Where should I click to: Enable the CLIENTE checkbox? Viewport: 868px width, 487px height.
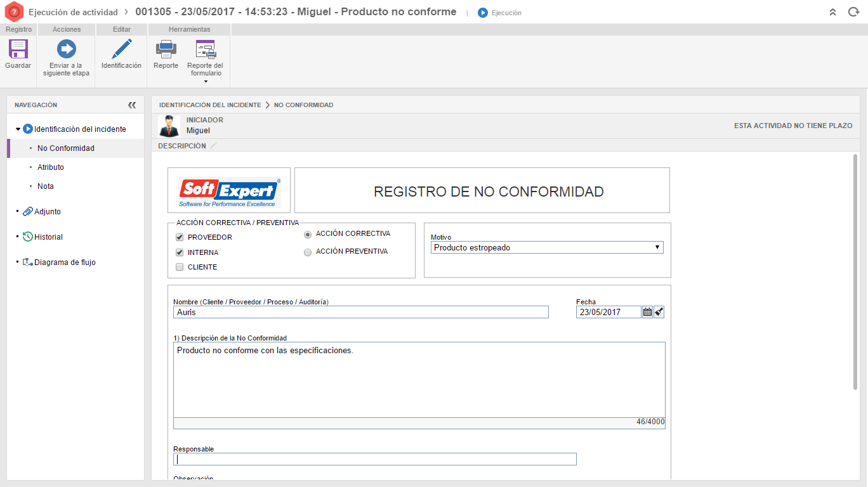(180, 267)
